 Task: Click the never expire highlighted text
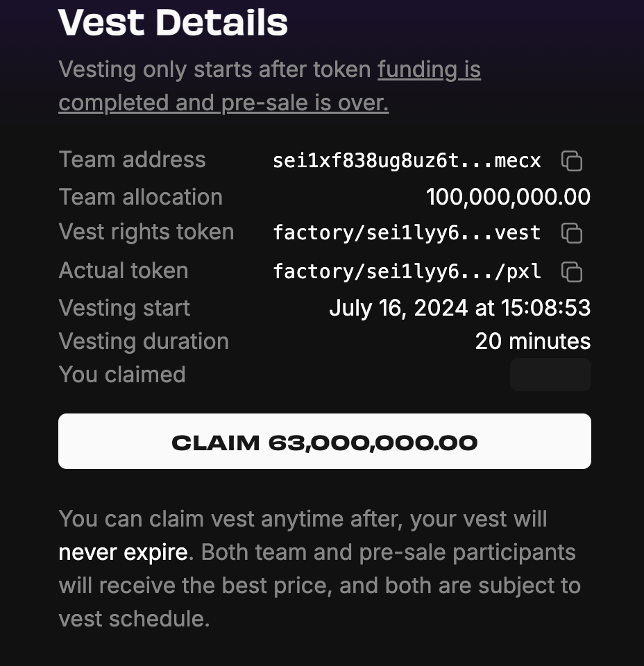pyautogui.click(x=122, y=552)
